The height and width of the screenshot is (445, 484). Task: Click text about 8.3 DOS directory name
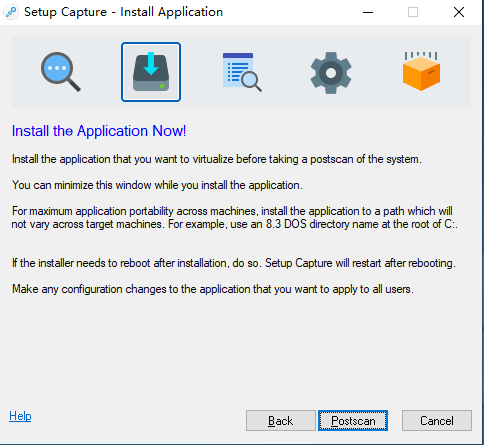312,224
